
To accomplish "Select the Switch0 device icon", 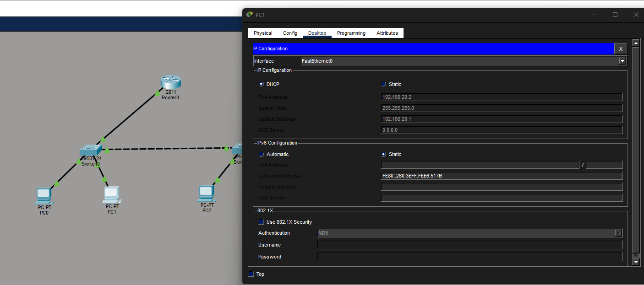I will click(x=90, y=151).
